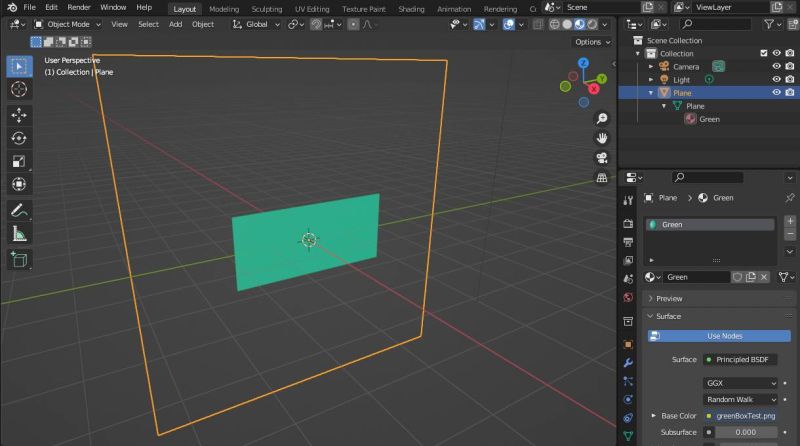The height and width of the screenshot is (446, 800).
Task: Choose the Add Cube tool
Action: [19, 260]
